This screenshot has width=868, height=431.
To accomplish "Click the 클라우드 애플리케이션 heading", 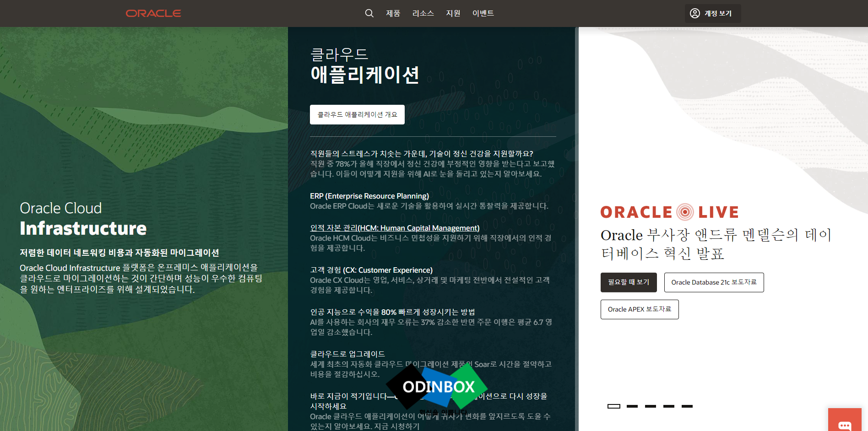I will point(364,65).
